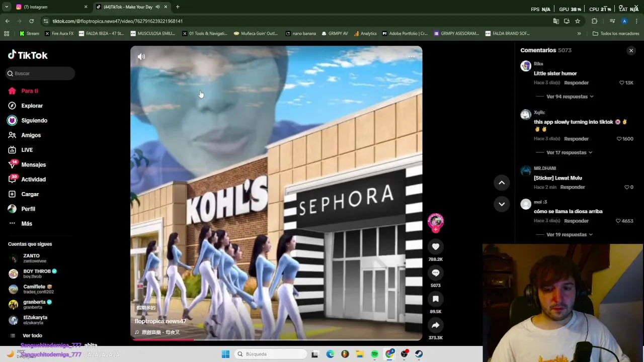
Task: Expand Ver todo in followed accounts
Action: (32, 335)
